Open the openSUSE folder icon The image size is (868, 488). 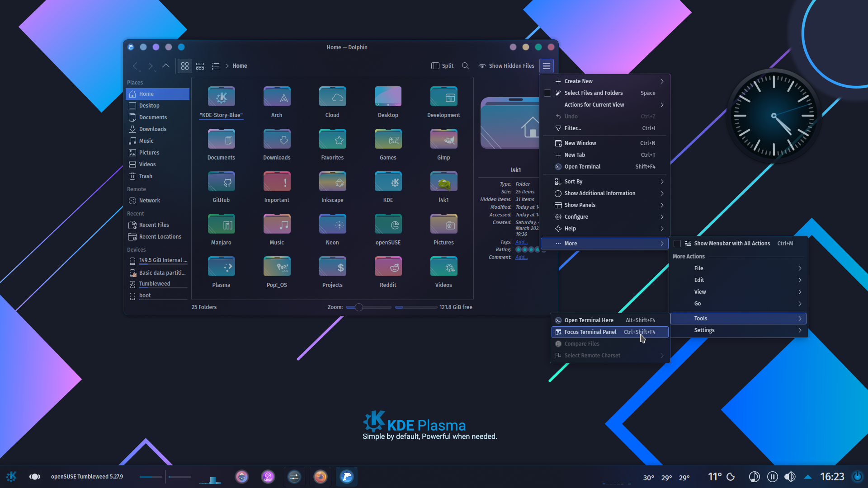coord(388,224)
